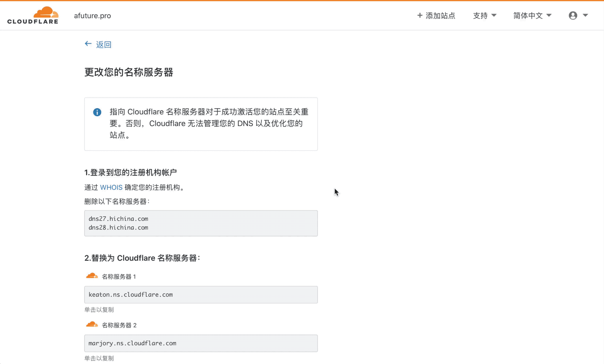
Task: Click the 删除以下名称服务器 text
Action: [x=117, y=202]
